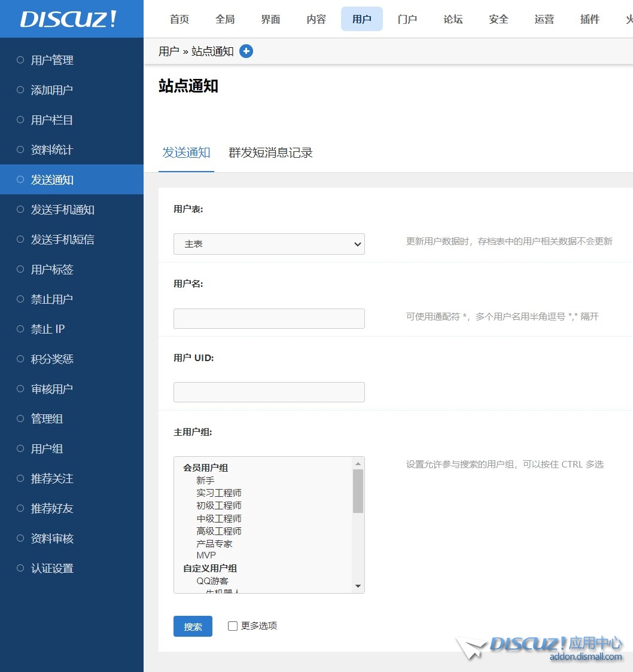Click the blue plus icon beside 站点通知
This screenshot has width=633, height=672.
click(x=246, y=51)
